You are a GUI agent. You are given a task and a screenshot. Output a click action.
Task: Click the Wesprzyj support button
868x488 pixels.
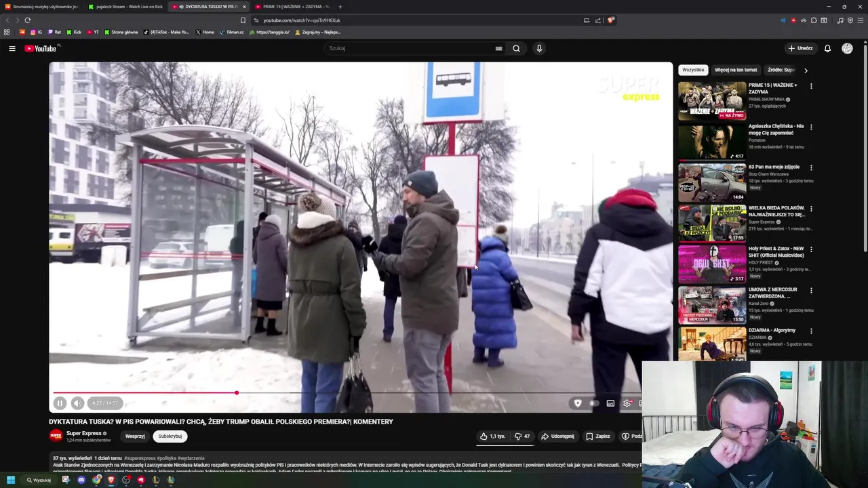click(135, 436)
